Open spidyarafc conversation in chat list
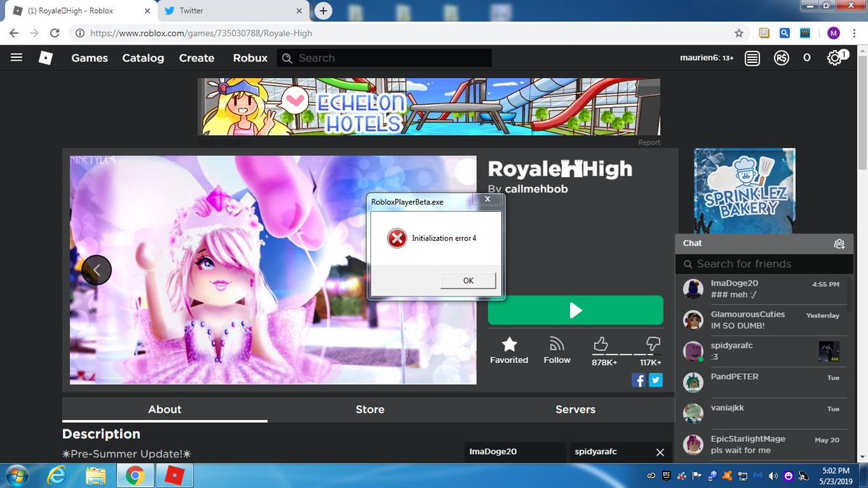 point(764,351)
